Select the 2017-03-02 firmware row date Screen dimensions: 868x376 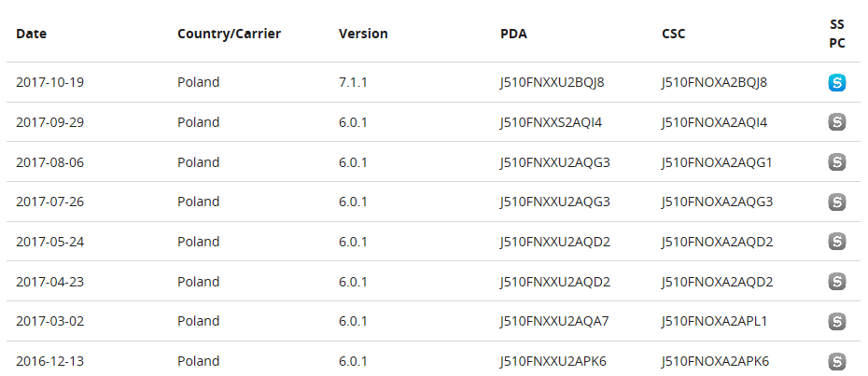tap(49, 321)
